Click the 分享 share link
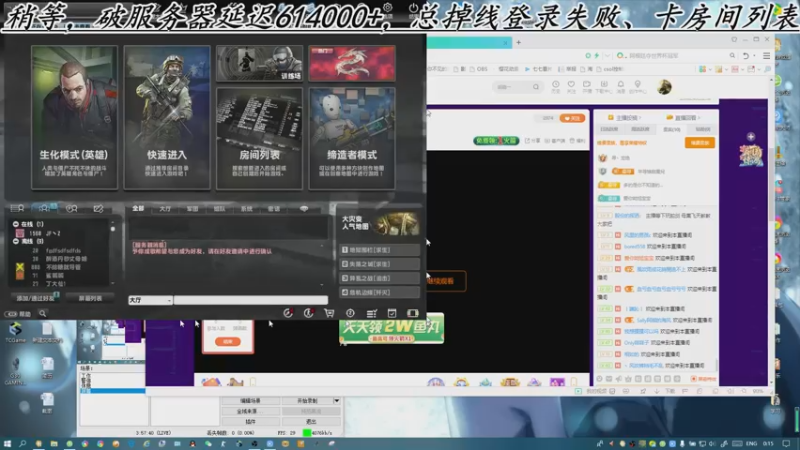The image size is (800, 450). coord(533,140)
